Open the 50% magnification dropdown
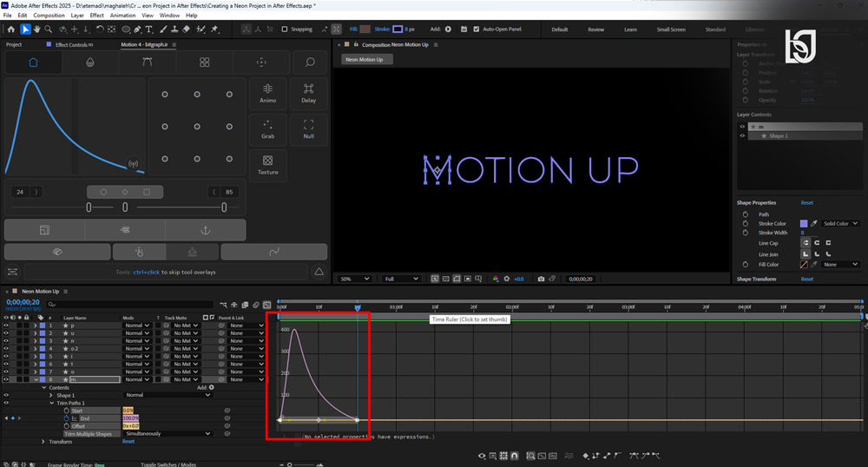Screen dimensions: 868x467 [x=355, y=279]
